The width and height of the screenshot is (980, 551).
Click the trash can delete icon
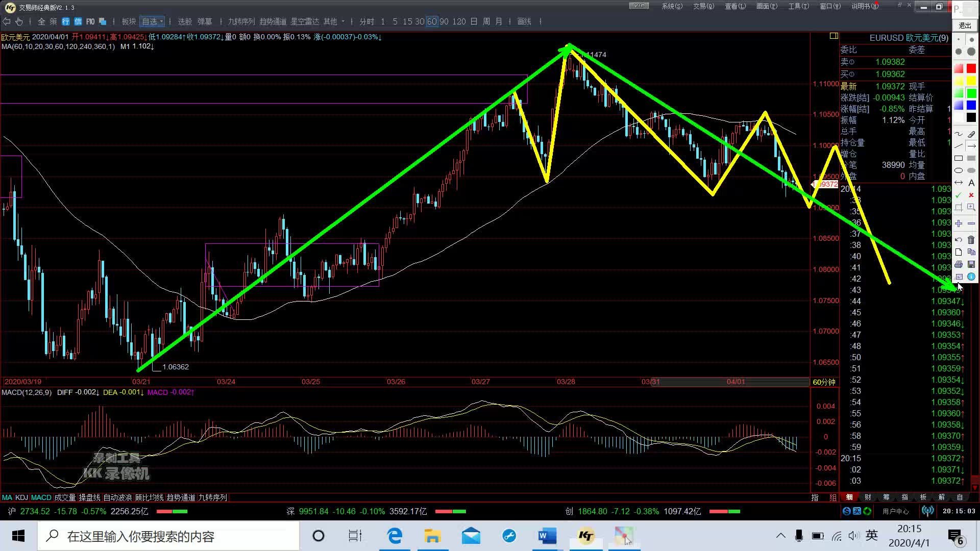click(971, 240)
